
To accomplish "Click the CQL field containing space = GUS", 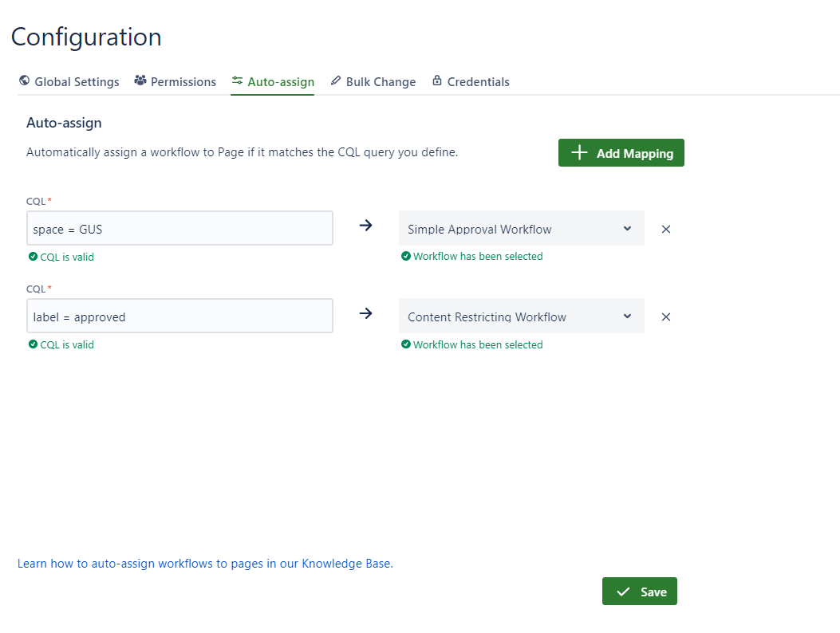I will click(x=179, y=229).
